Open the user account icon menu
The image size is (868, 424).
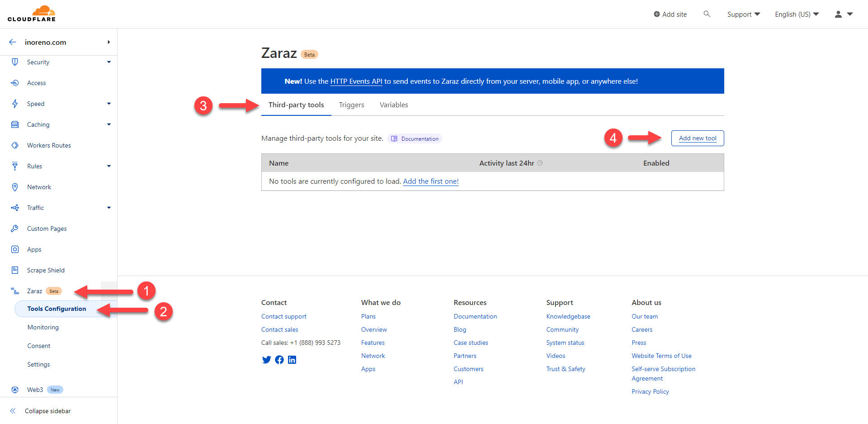coord(843,14)
